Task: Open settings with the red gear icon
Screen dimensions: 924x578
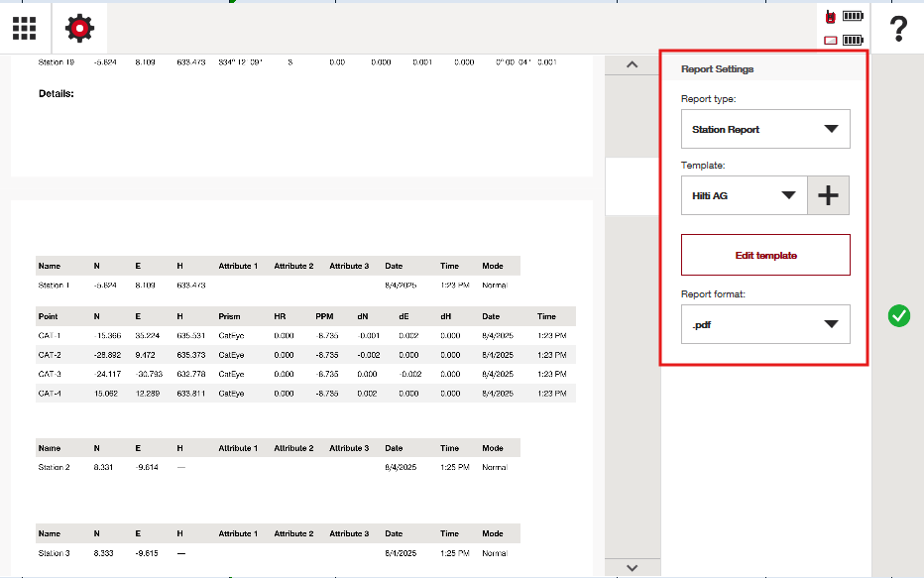Action: click(x=79, y=29)
